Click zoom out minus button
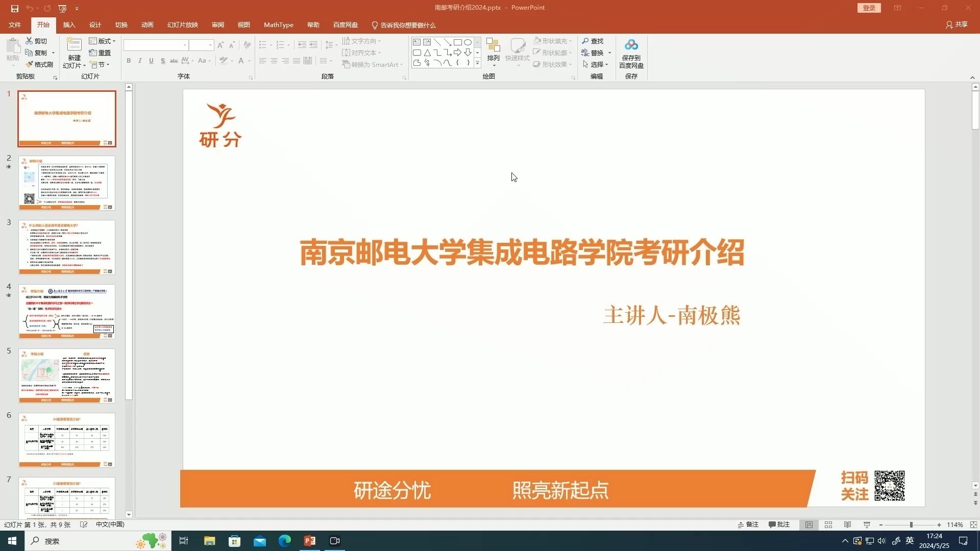 (881, 524)
